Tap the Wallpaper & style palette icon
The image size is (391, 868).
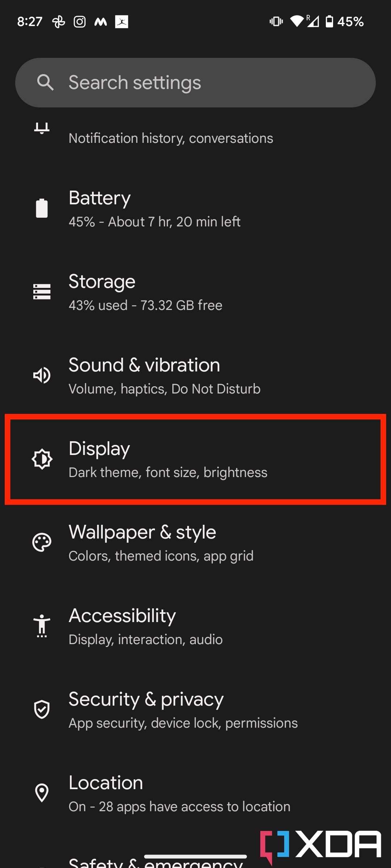click(x=41, y=542)
